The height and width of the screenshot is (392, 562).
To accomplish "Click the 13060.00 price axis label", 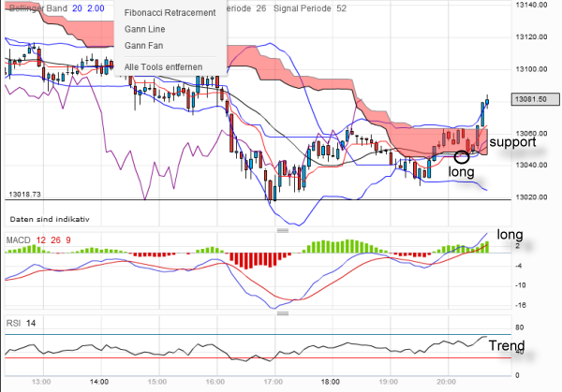I will click(x=531, y=134).
